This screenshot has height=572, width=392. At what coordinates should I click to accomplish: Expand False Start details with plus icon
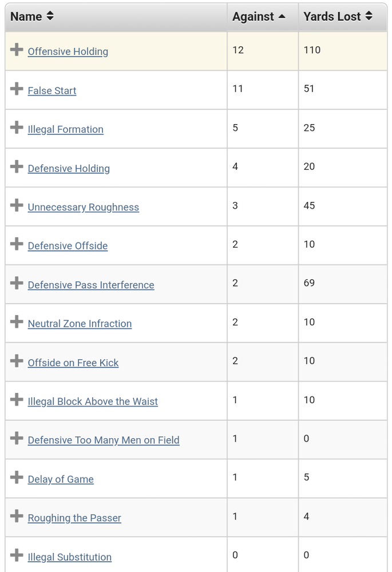[x=17, y=88]
